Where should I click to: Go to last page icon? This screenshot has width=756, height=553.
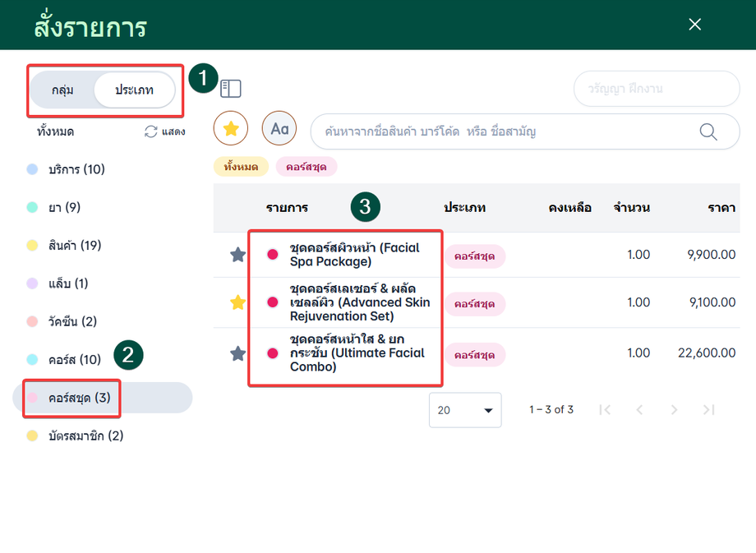point(708,410)
